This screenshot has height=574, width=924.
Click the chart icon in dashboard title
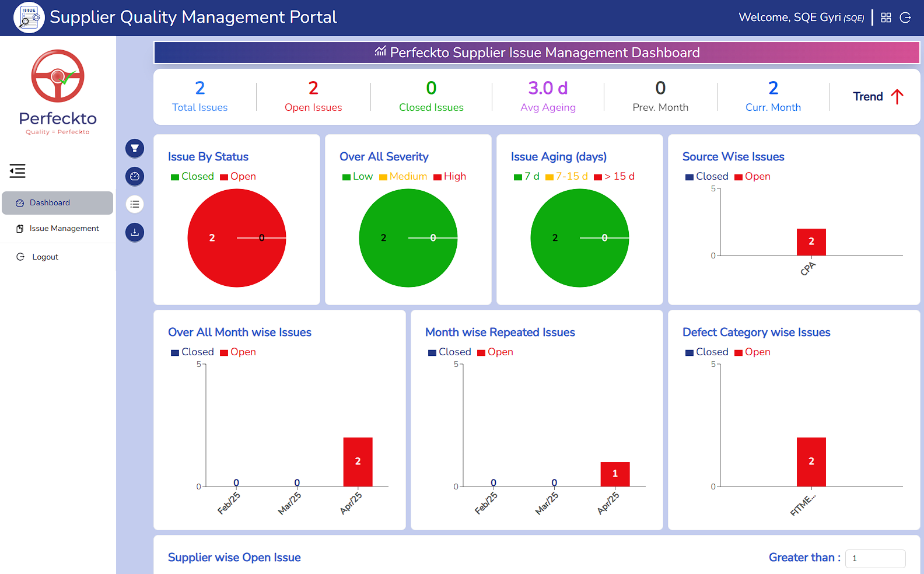click(x=380, y=52)
